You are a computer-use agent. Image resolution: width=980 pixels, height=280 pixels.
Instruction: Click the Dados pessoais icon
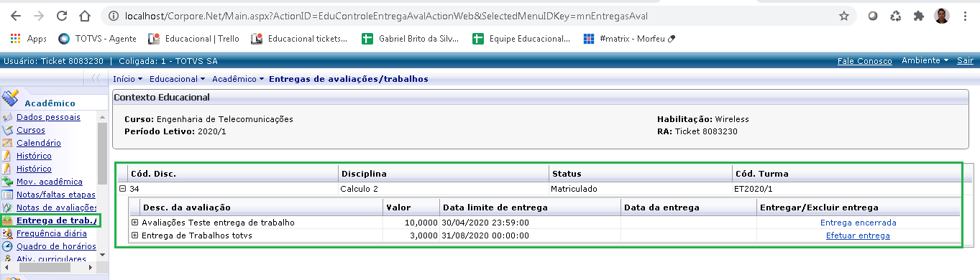[x=7, y=117]
